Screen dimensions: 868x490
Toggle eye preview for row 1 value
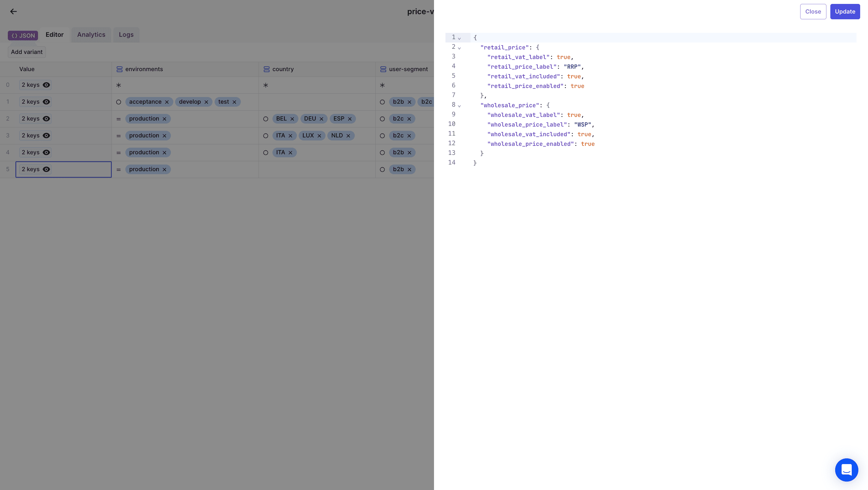[x=46, y=102]
